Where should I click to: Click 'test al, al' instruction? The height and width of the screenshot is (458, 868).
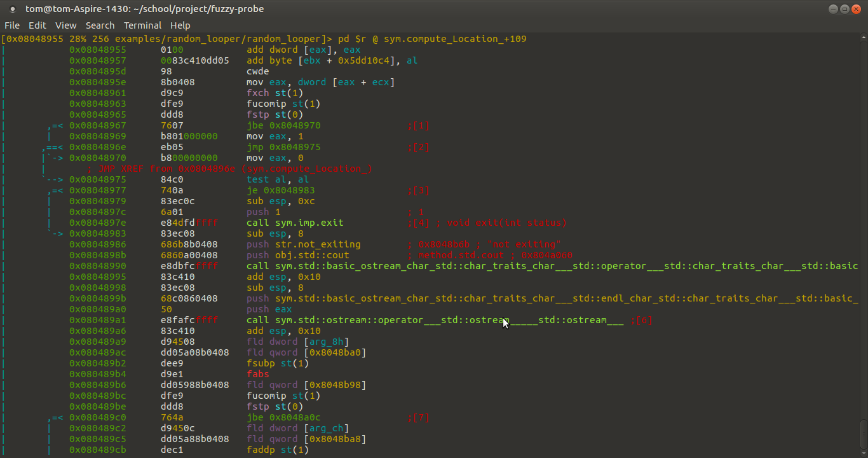click(278, 179)
